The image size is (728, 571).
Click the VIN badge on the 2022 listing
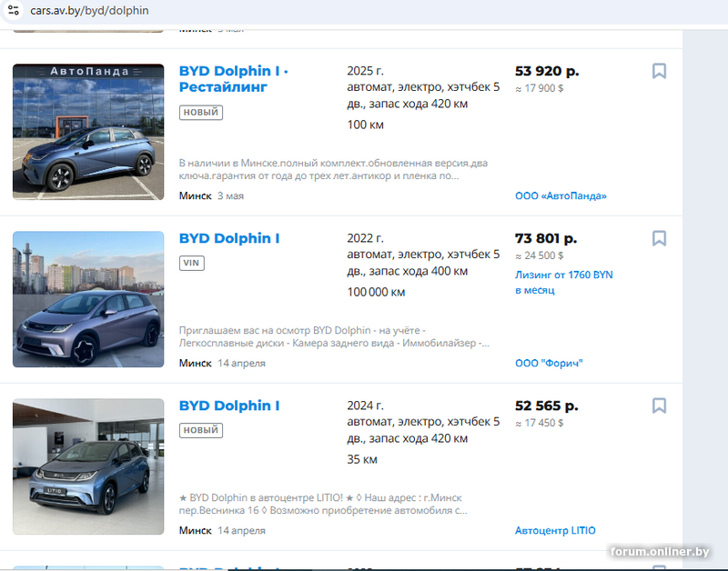[x=192, y=263]
